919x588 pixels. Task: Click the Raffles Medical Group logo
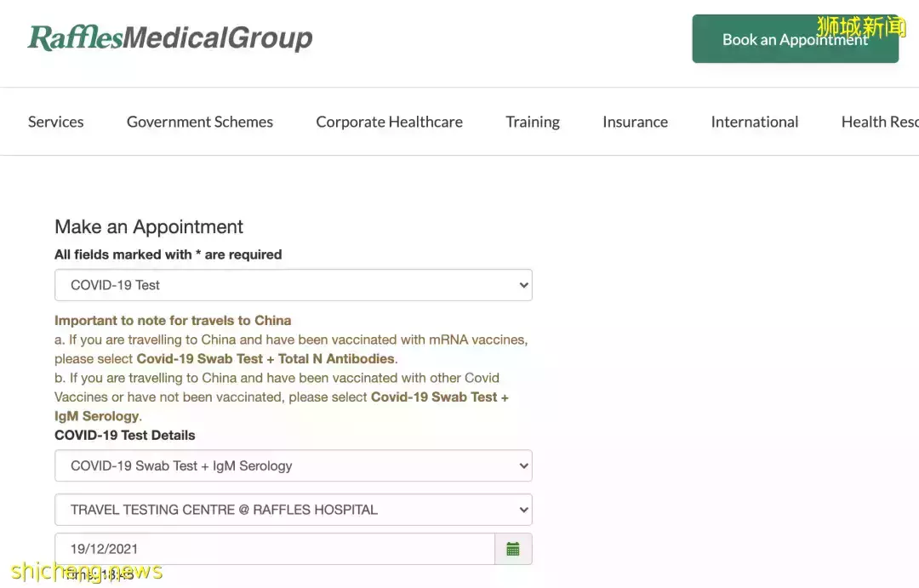coord(170,38)
